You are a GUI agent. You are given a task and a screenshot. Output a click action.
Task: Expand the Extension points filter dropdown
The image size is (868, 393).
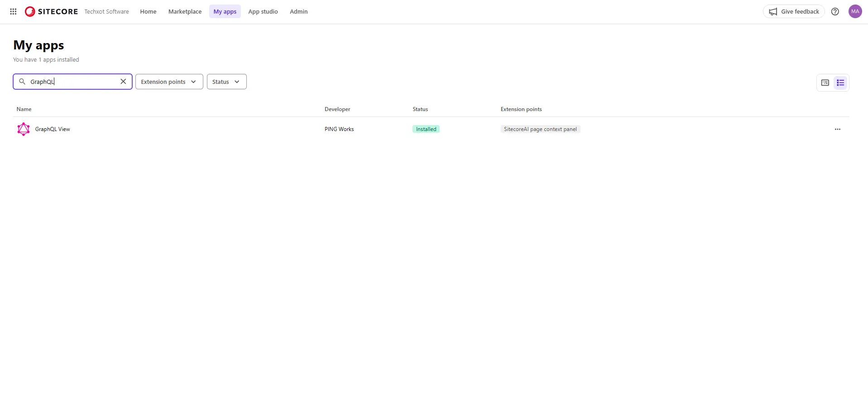coord(169,82)
